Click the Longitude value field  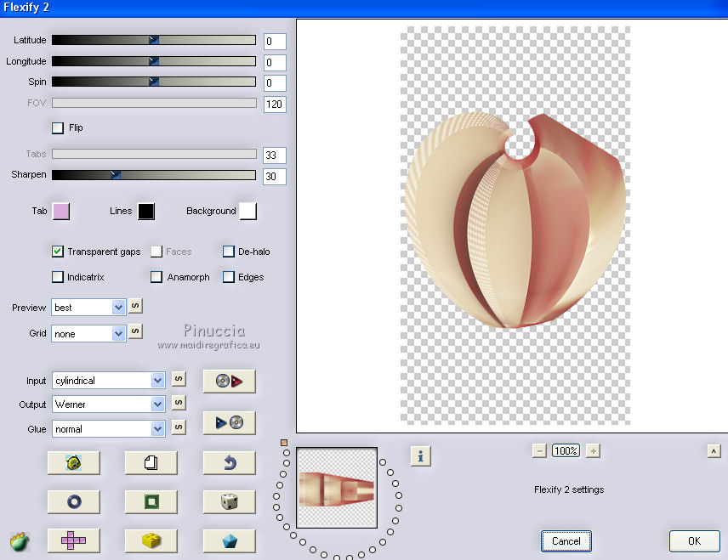tap(275, 63)
